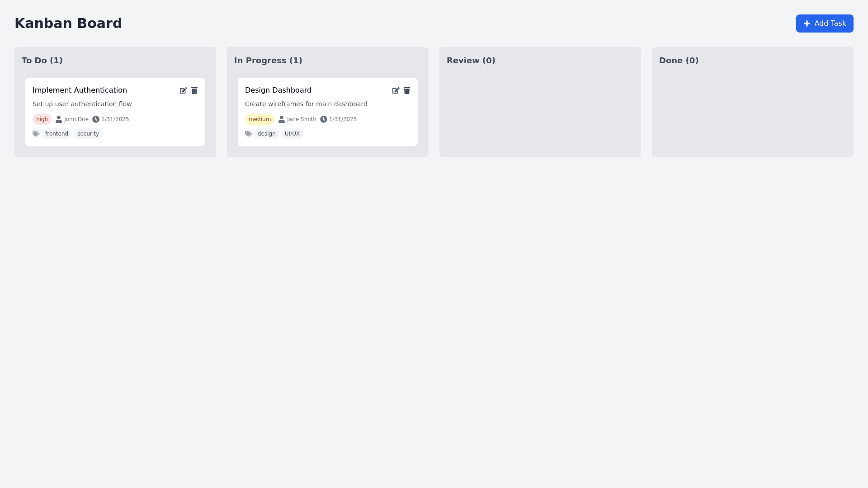Click the Review (0) column header
The height and width of the screenshot is (488, 868).
(x=471, y=61)
